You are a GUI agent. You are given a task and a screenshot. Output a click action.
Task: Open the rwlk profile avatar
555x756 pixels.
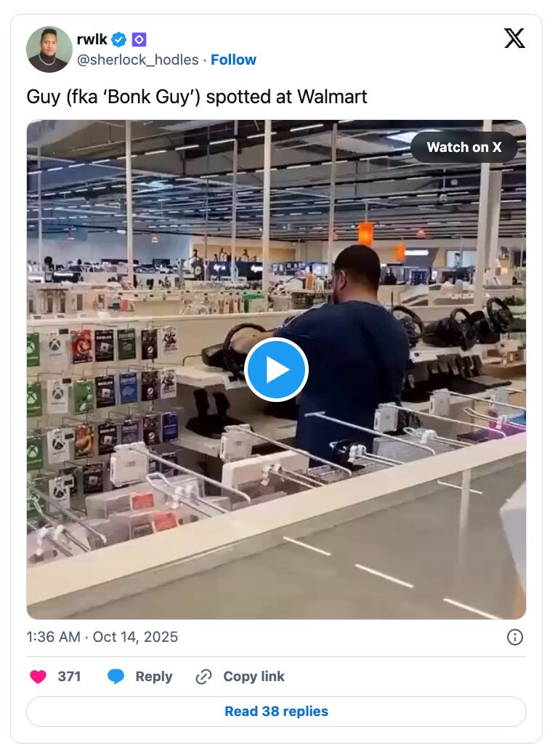49,49
